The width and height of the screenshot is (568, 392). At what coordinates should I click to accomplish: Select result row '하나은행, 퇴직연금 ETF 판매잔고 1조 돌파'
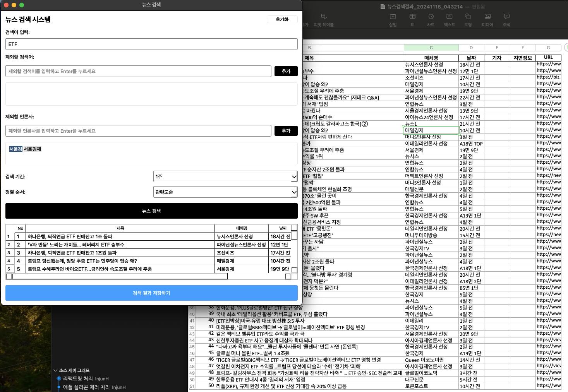[x=120, y=236]
